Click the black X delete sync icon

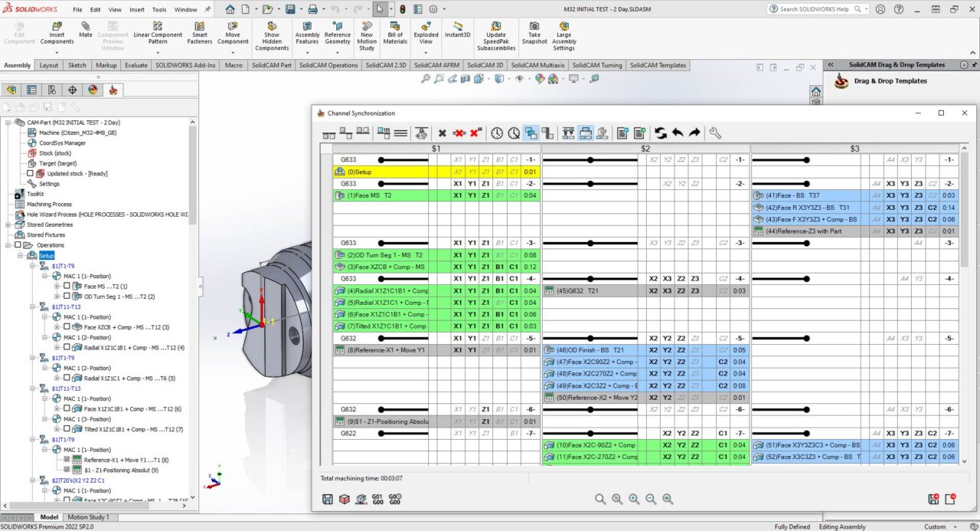tap(442, 133)
